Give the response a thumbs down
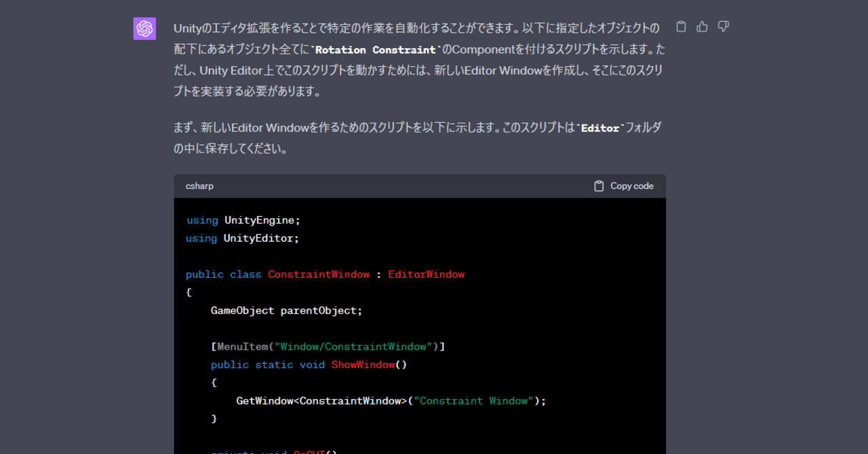868x454 pixels. click(x=724, y=26)
